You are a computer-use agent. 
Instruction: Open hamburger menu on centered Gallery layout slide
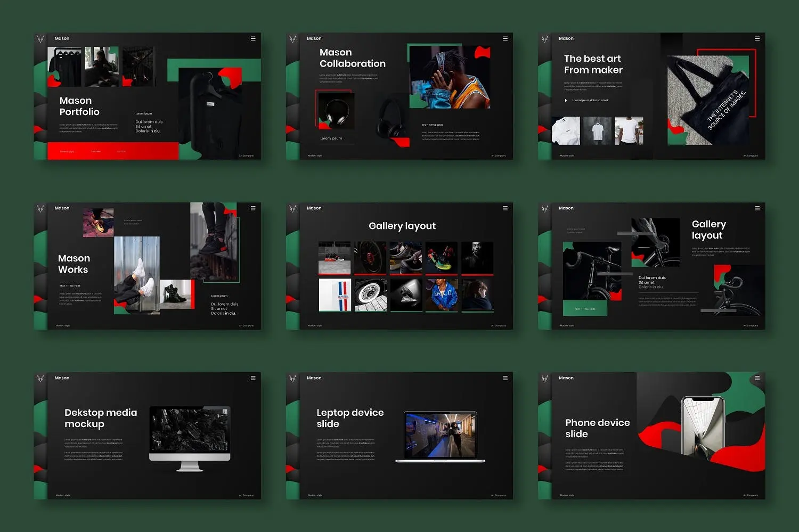pyautogui.click(x=505, y=208)
